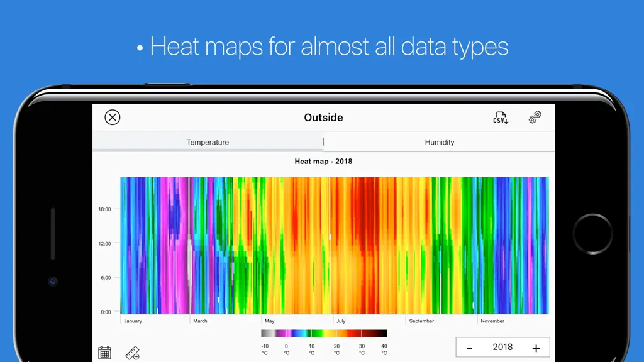
Task: Select the 2018 year field
Action: [502, 347]
